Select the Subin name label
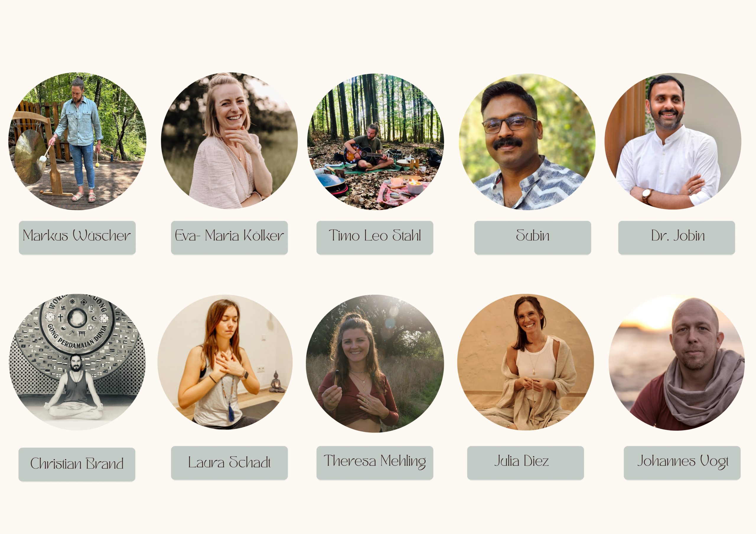Image resolution: width=756 pixels, height=534 pixels. (x=532, y=237)
